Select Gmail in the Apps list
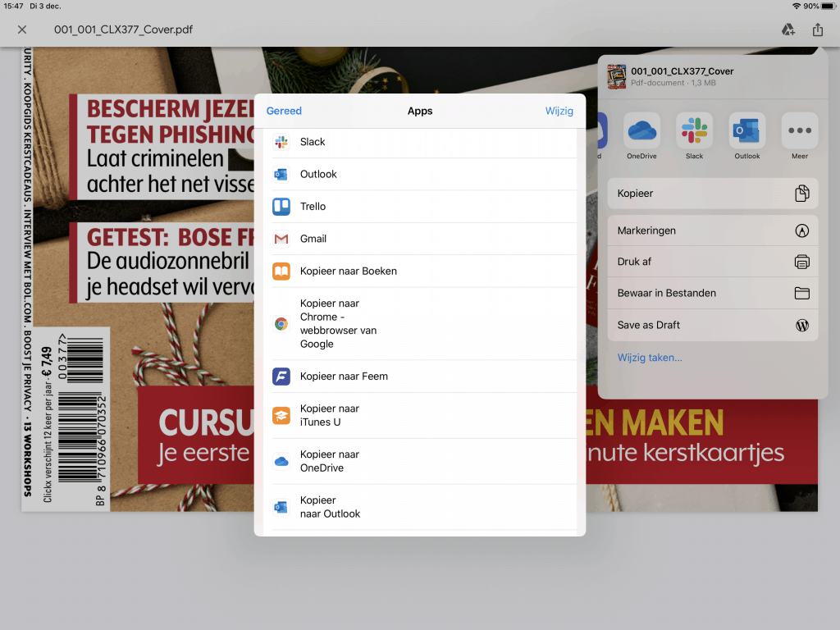This screenshot has width=840, height=630. click(x=420, y=239)
